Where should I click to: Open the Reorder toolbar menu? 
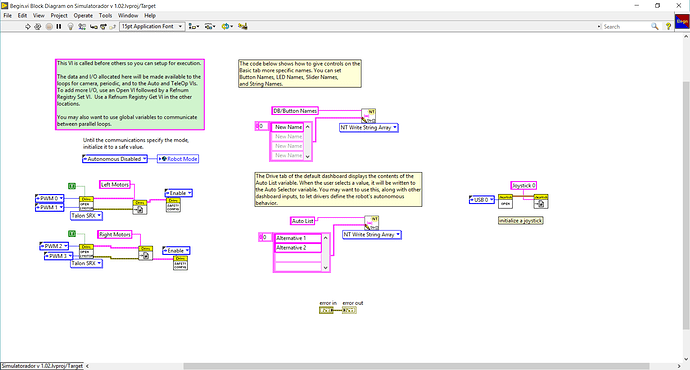pos(227,26)
